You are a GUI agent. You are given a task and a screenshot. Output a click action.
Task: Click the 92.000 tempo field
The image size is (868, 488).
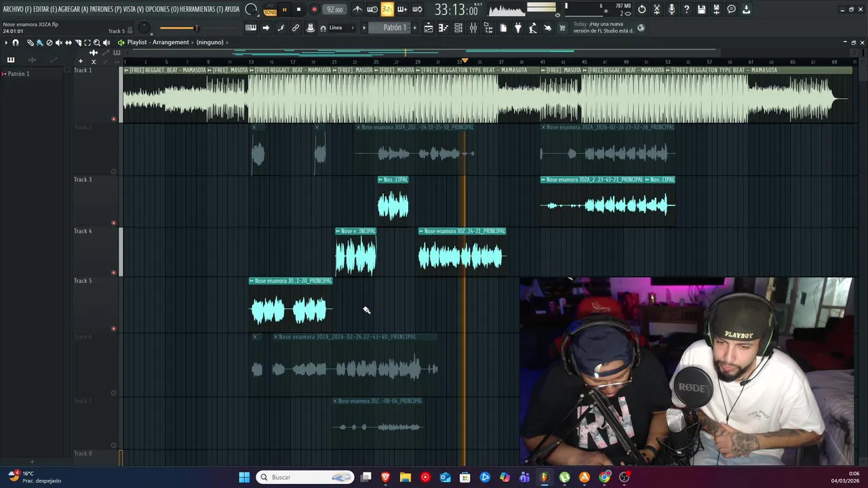pyautogui.click(x=334, y=9)
